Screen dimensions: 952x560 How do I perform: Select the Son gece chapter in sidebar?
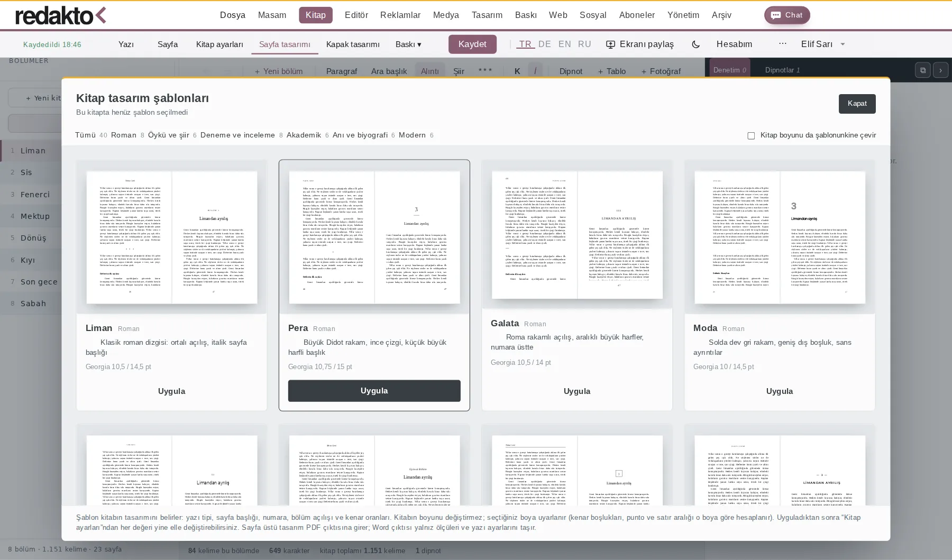[32, 282]
